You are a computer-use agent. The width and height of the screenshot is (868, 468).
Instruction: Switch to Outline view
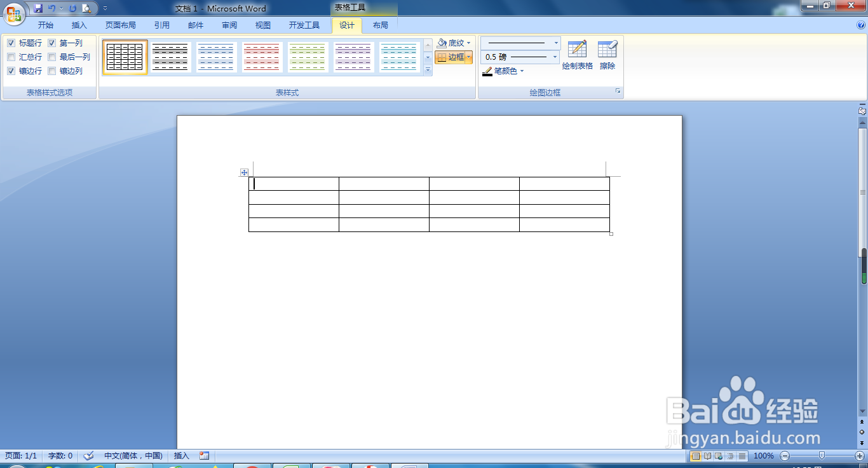730,456
